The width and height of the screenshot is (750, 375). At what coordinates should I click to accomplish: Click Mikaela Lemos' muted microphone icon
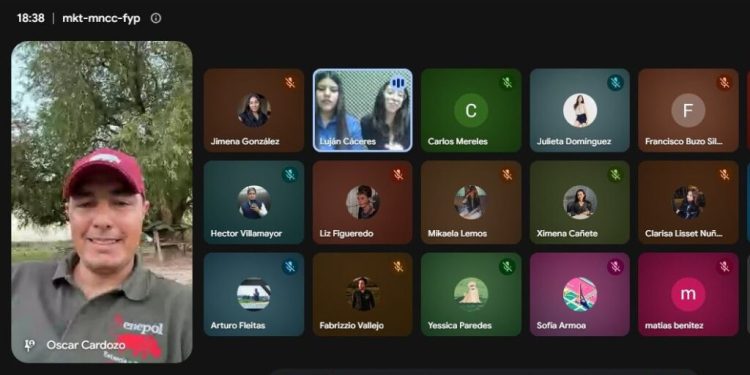(x=507, y=175)
